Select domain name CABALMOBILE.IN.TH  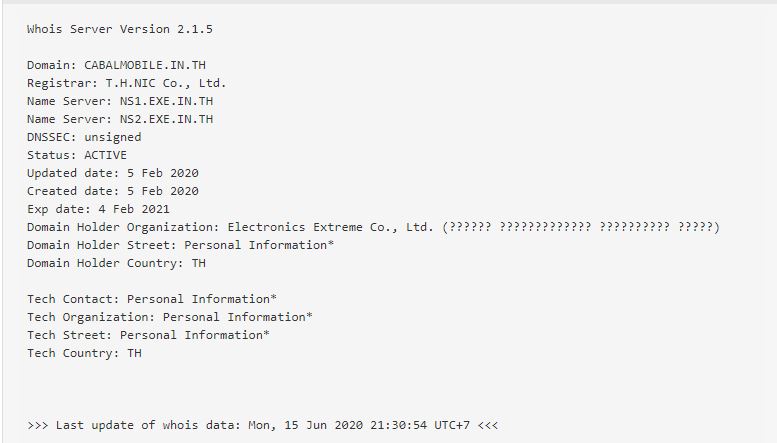coord(145,65)
